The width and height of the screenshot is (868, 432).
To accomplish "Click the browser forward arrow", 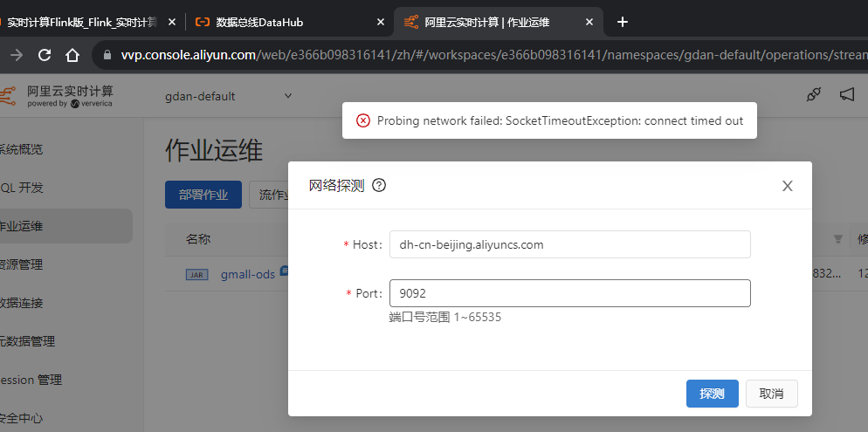I will (17, 55).
